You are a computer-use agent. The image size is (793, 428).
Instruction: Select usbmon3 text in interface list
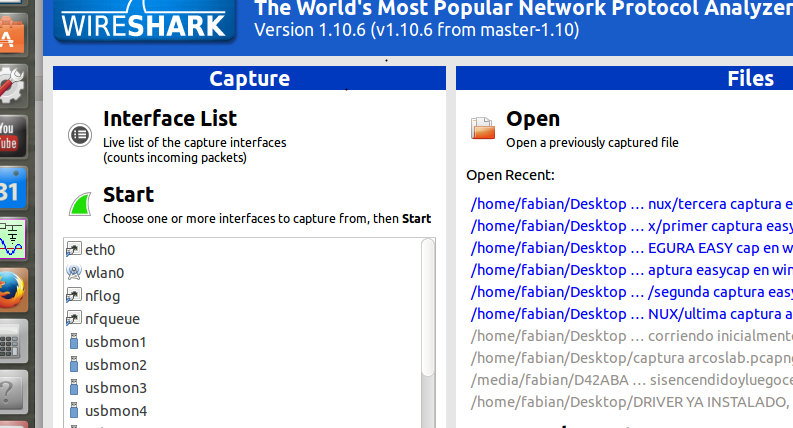tap(116, 388)
